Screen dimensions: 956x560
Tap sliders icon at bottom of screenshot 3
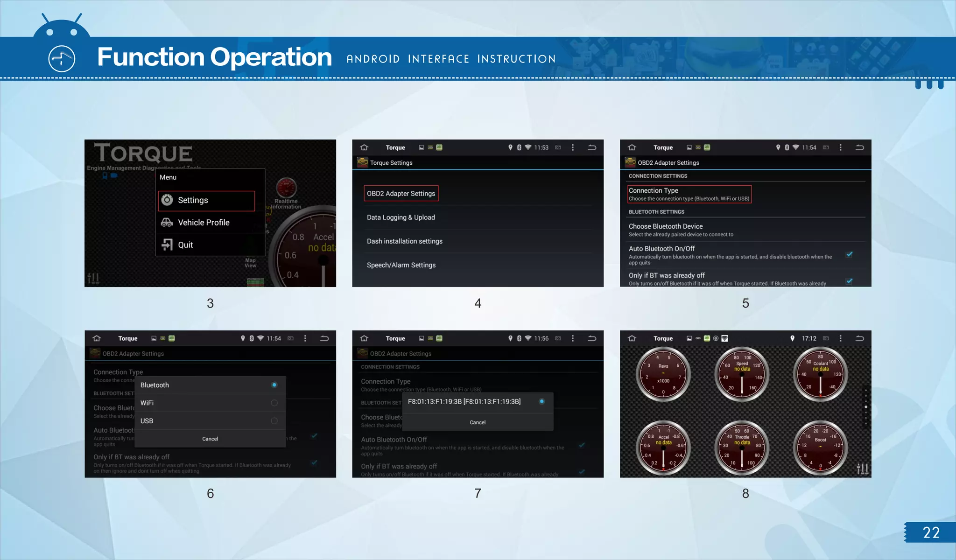93,279
